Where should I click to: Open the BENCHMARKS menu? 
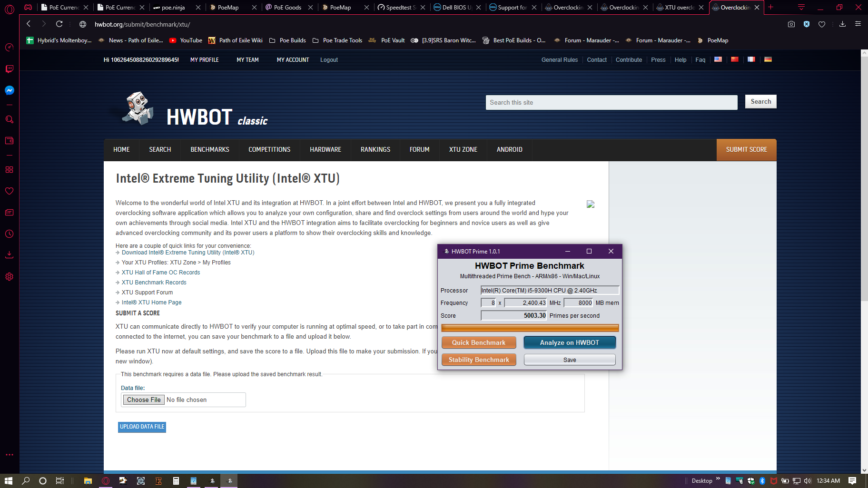click(210, 149)
